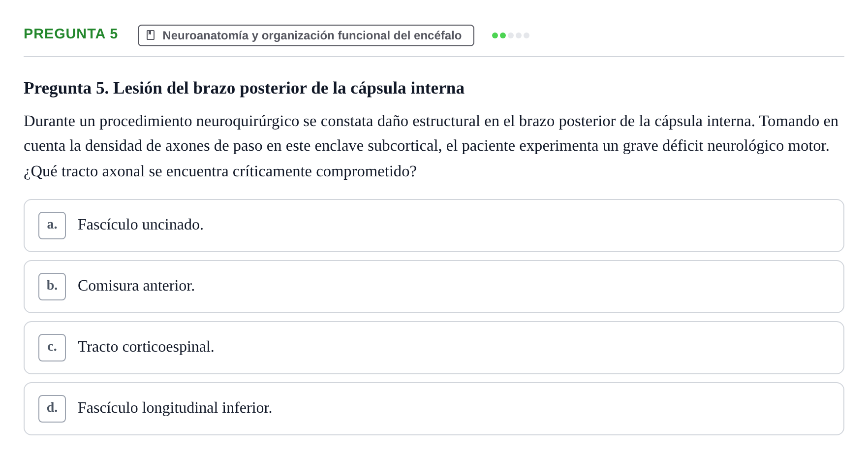The image size is (868, 459).
Task: Click the second green difficulty dot
Action: [x=503, y=35]
